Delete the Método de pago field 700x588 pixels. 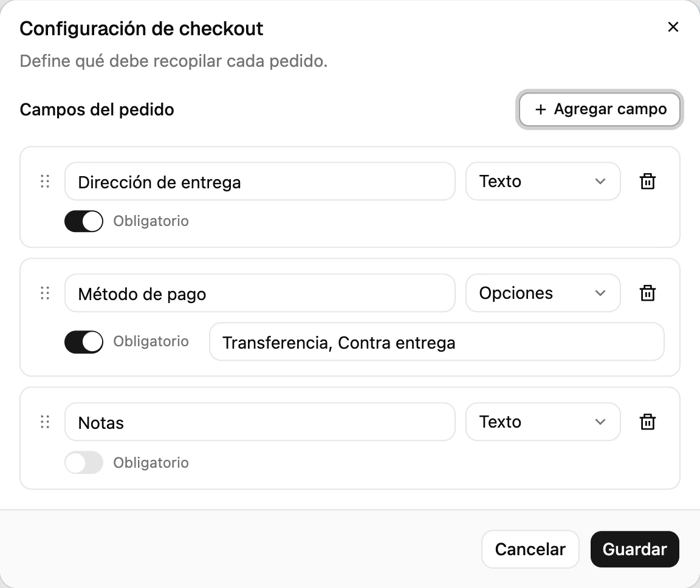pos(647,293)
